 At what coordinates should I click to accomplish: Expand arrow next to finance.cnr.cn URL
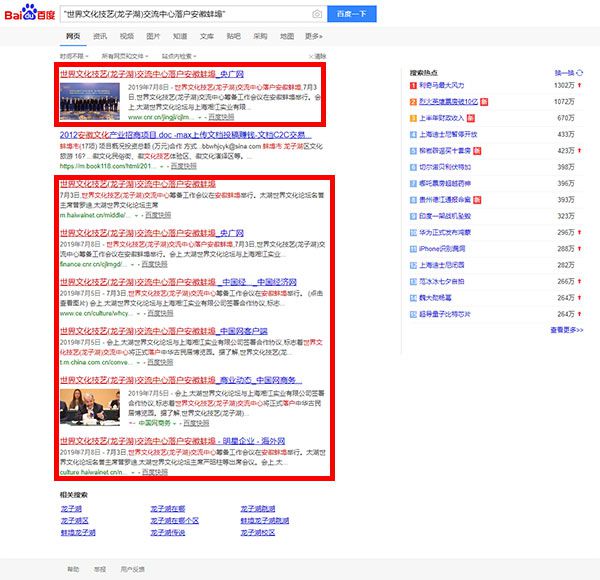pyautogui.click(x=132, y=265)
